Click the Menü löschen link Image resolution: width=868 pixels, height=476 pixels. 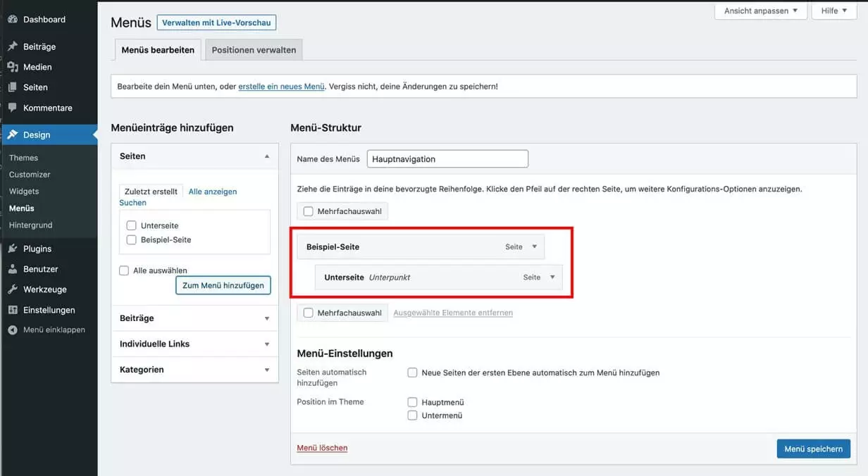pyautogui.click(x=322, y=448)
